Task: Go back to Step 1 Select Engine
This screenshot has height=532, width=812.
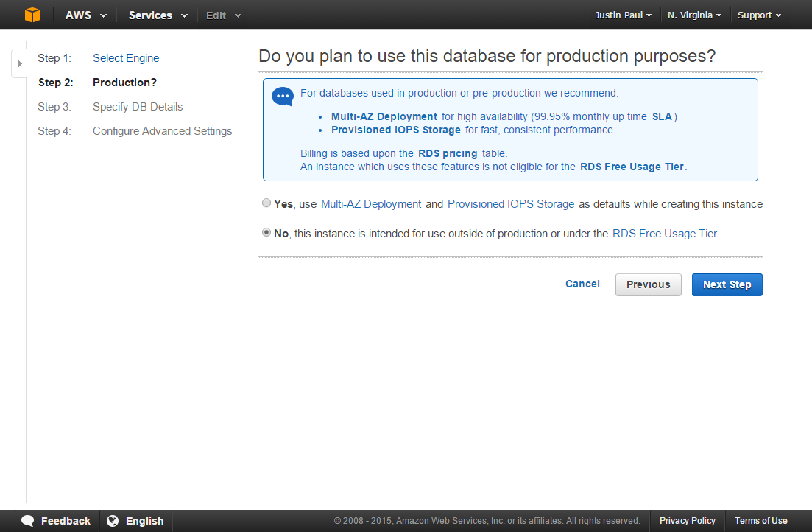Action: point(126,58)
